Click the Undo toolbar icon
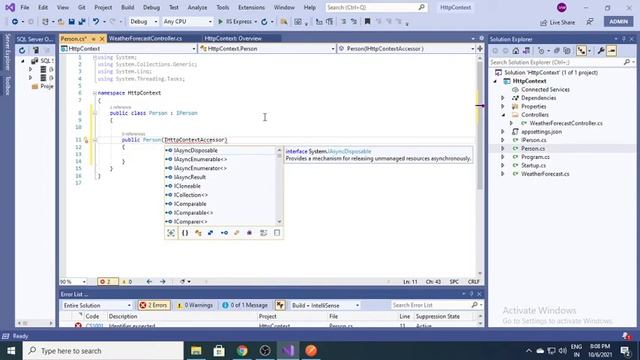 tap(96, 22)
